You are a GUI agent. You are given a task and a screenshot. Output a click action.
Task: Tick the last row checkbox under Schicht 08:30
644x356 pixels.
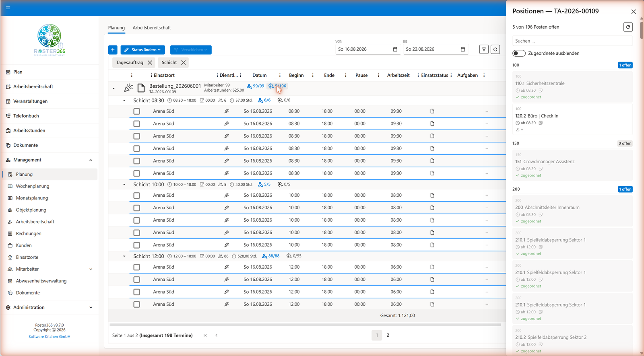coord(137,173)
